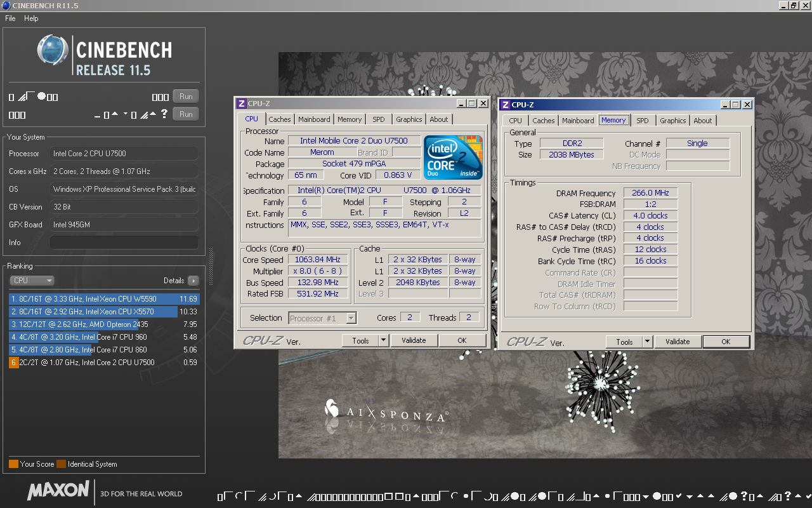
Task: Select ranking row Intel Core i7 CPU 960
Action: point(104,337)
